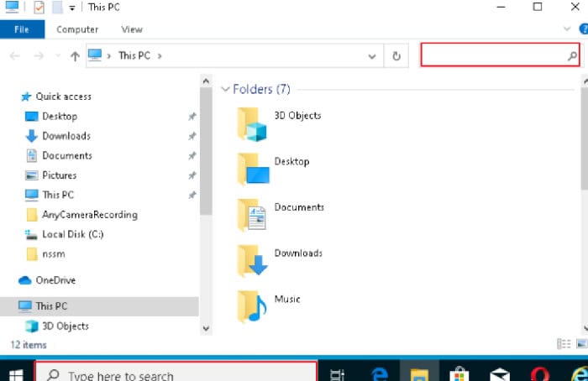Expand the ribbon with the chevron

click(x=567, y=29)
